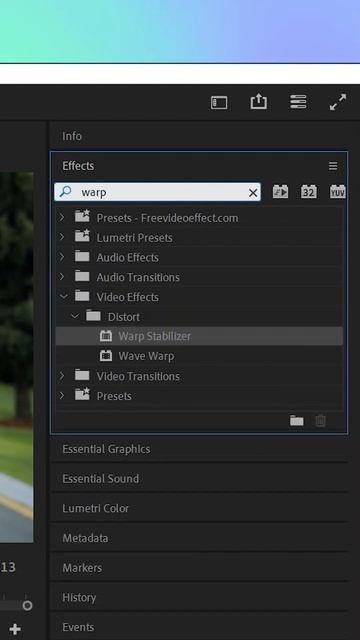Click the program monitor video preview
This screenshot has height=640, width=360.
click(16, 357)
